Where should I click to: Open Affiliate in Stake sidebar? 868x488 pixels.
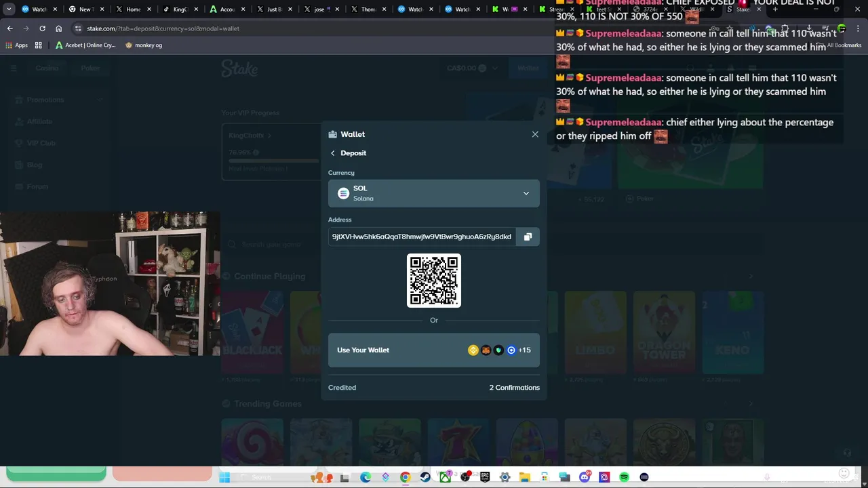click(39, 121)
